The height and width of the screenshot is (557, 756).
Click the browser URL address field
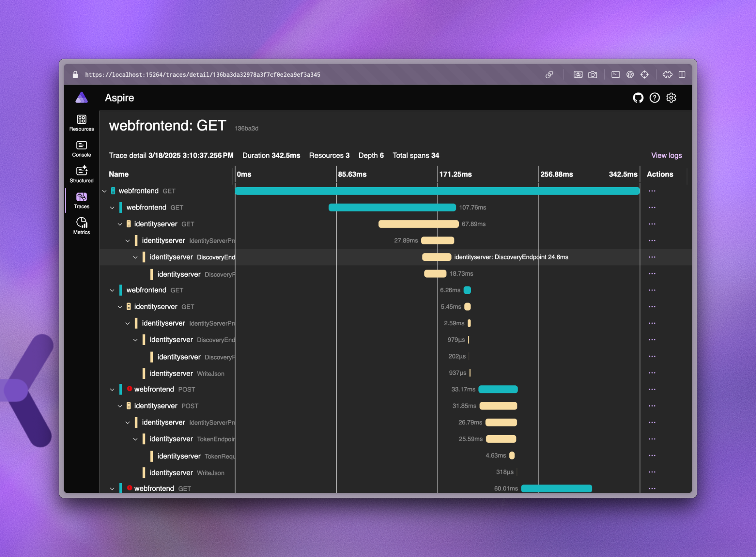click(x=203, y=74)
